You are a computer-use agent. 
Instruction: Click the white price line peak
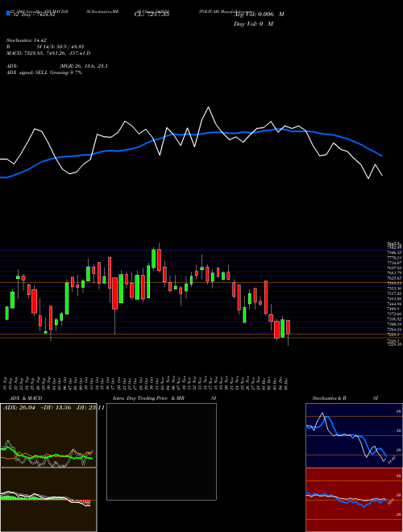click(208, 107)
